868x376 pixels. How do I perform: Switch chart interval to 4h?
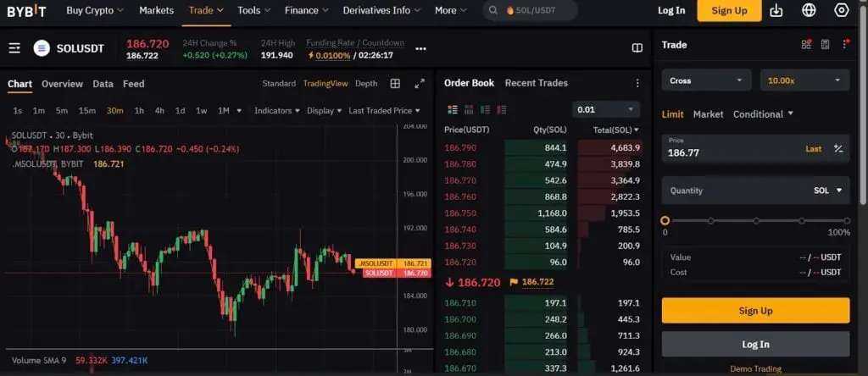click(159, 111)
